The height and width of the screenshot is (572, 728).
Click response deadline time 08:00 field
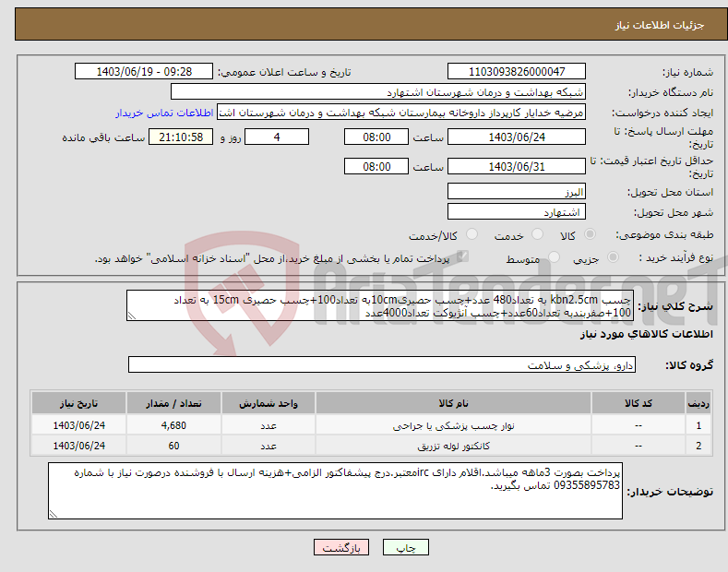376,137
